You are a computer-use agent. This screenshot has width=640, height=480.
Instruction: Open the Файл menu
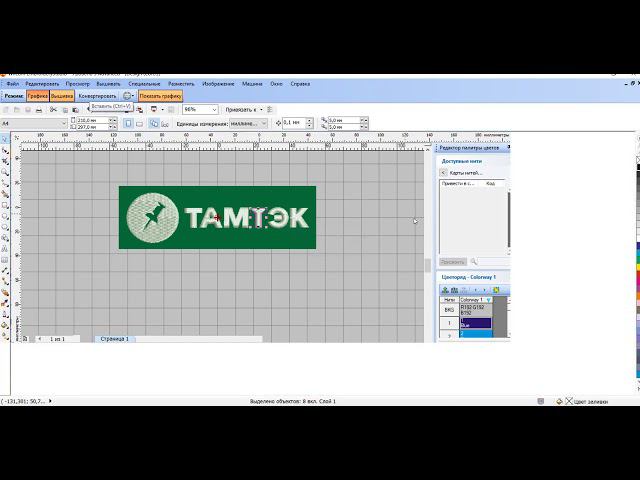point(13,84)
